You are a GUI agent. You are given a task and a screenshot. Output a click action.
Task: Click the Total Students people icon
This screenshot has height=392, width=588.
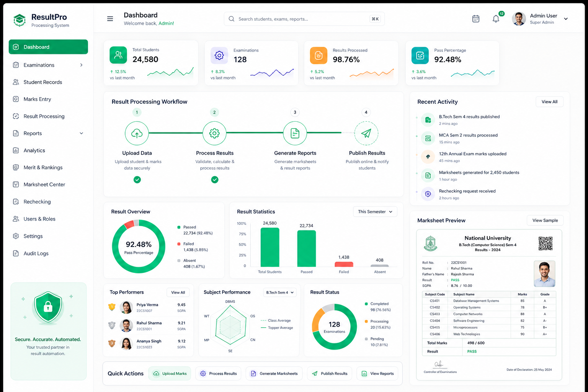pyautogui.click(x=118, y=55)
